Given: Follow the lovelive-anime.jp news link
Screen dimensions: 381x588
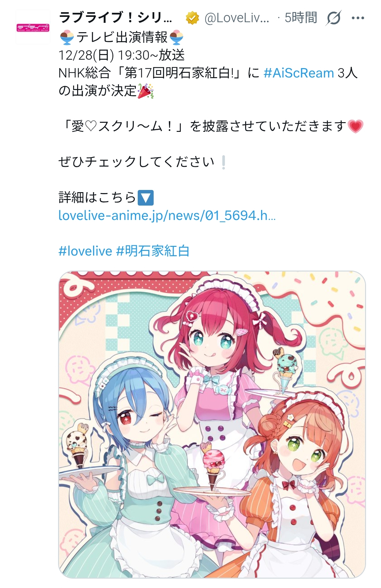Looking at the screenshot, I should click(167, 216).
